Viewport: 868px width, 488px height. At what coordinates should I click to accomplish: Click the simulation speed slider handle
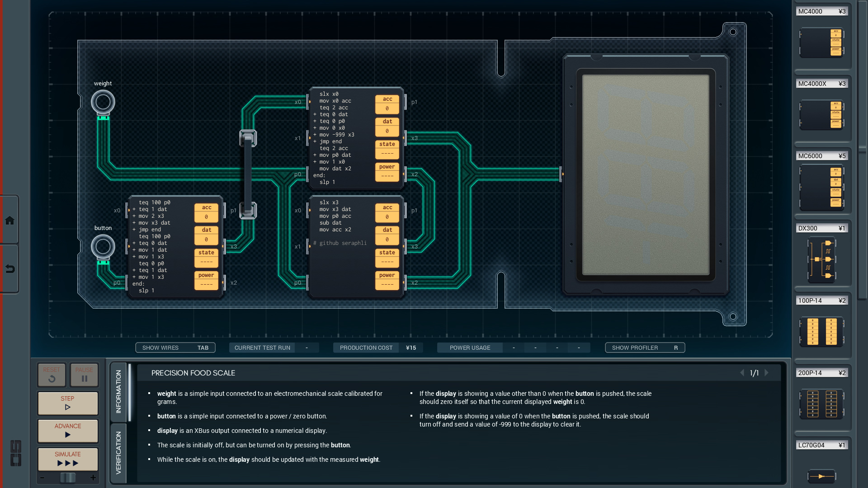coord(68,478)
